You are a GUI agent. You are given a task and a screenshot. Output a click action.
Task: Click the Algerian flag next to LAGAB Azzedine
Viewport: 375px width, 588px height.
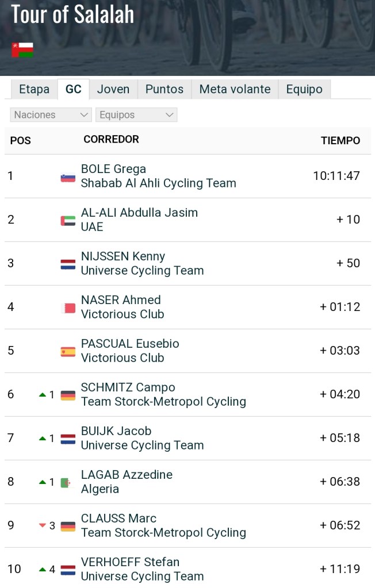tap(68, 483)
